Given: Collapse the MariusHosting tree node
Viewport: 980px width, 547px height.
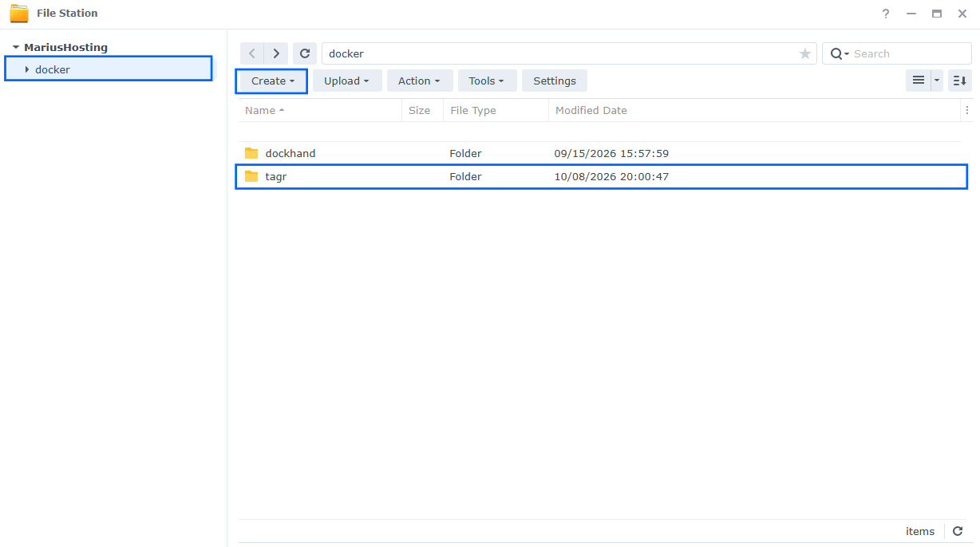Looking at the screenshot, I should coord(16,48).
